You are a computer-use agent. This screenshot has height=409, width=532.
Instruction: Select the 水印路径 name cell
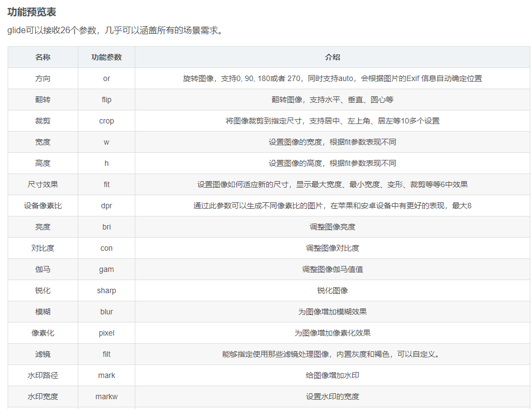pyautogui.click(x=43, y=376)
